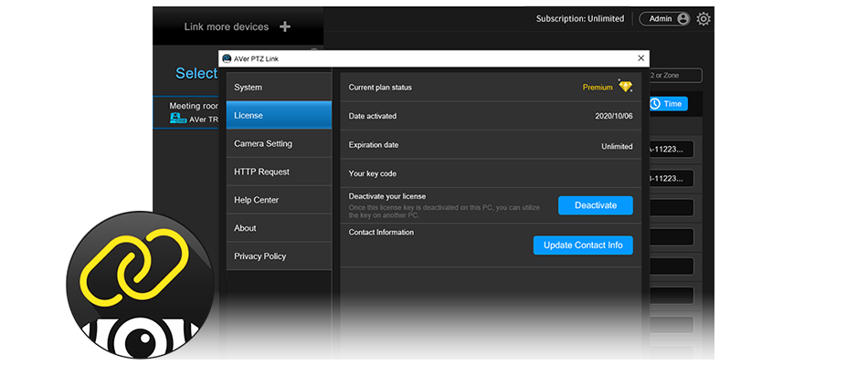The width and height of the screenshot is (868, 365).
Task: Click the Current plan status label
Action: point(380,88)
